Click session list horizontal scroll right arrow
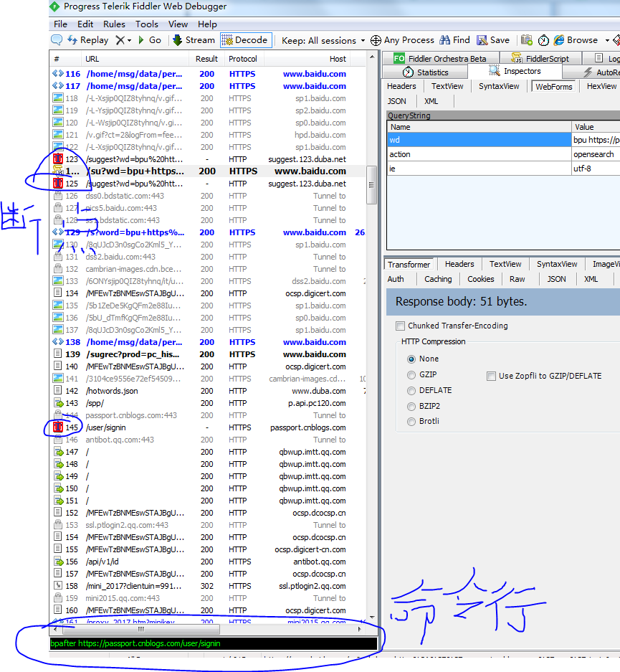This screenshot has width=620, height=672. click(x=359, y=629)
